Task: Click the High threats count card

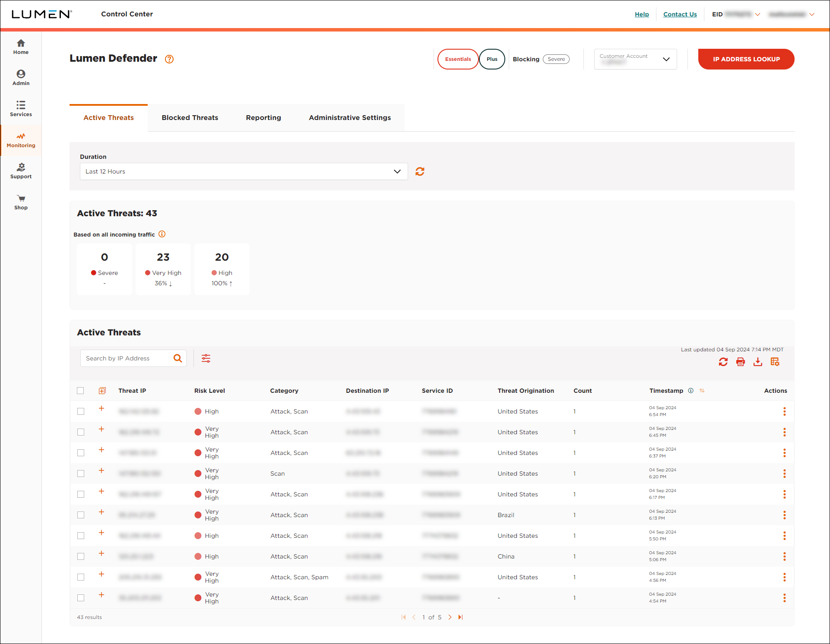Action: coord(222,269)
